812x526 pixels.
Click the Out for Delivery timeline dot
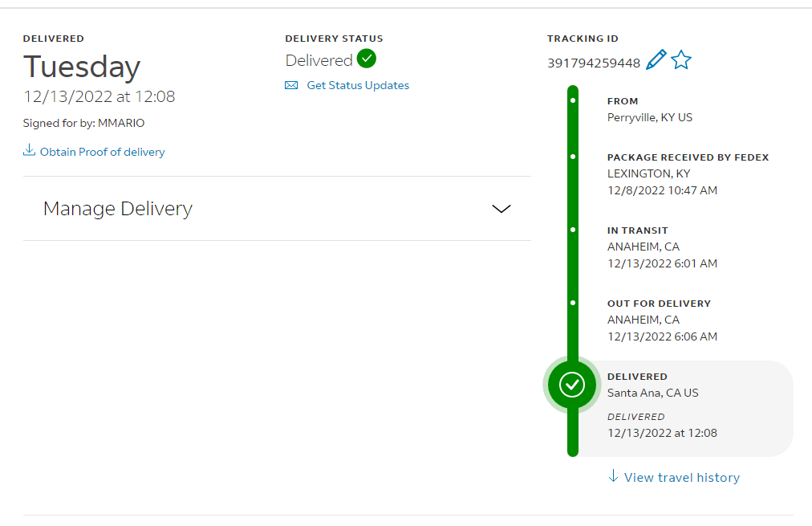click(x=573, y=303)
